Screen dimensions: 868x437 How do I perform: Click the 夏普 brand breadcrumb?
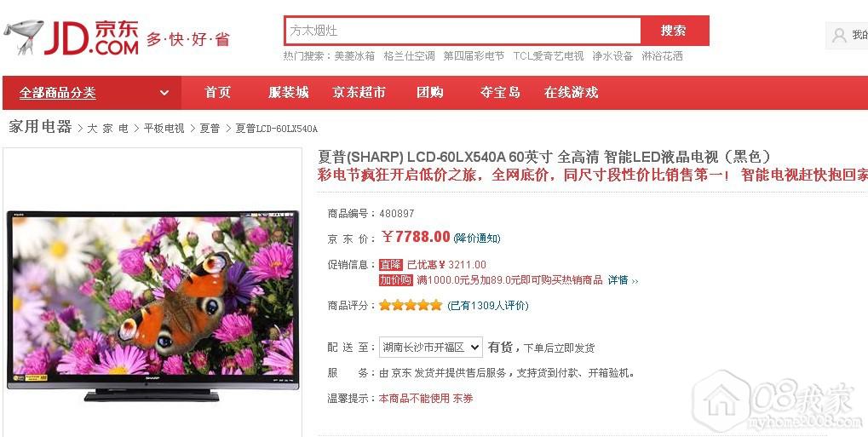coord(210,129)
